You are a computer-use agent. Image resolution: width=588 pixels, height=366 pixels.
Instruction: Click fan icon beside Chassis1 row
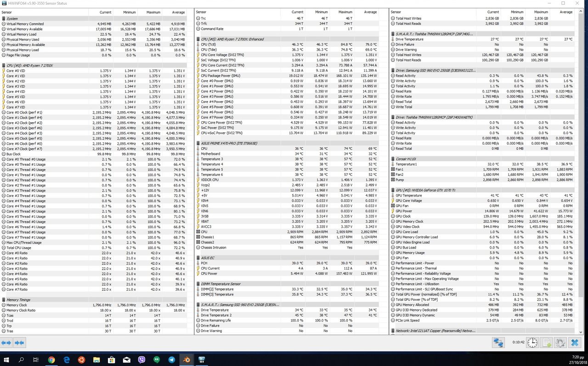[x=198, y=237]
